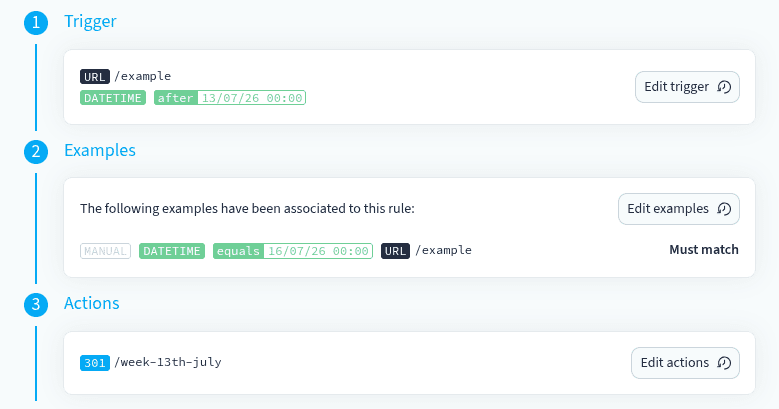Image resolution: width=779 pixels, height=409 pixels.
Task: Click the DATETIME badge in the trigger
Action: [113, 98]
